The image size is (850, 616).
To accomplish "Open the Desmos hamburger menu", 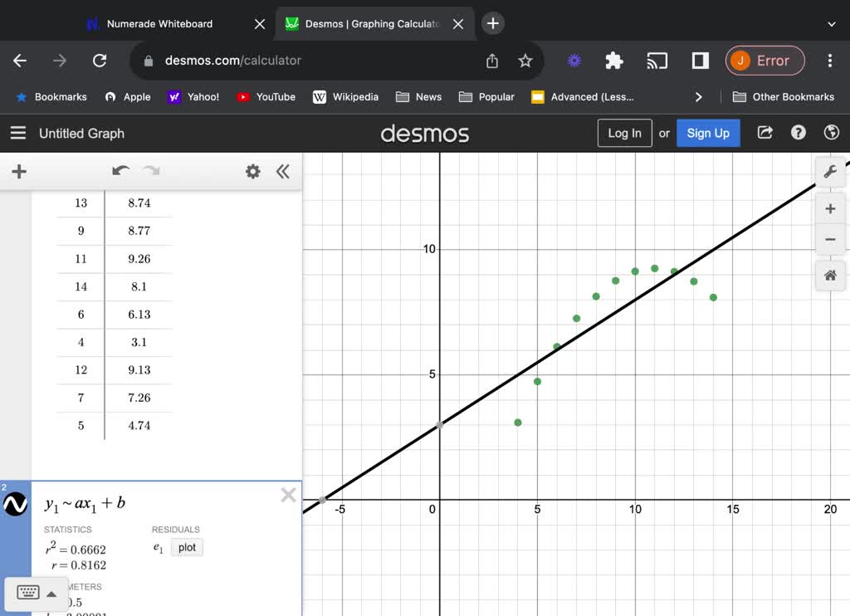I will pos(18,133).
